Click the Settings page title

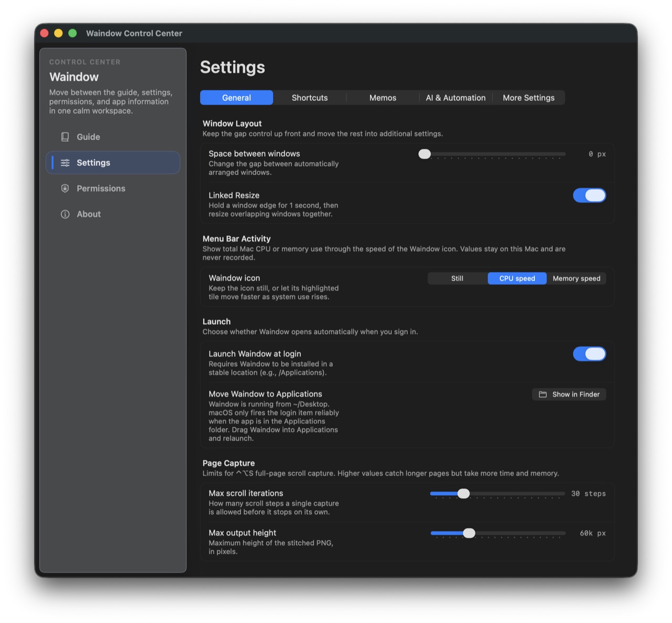pyautogui.click(x=233, y=67)
